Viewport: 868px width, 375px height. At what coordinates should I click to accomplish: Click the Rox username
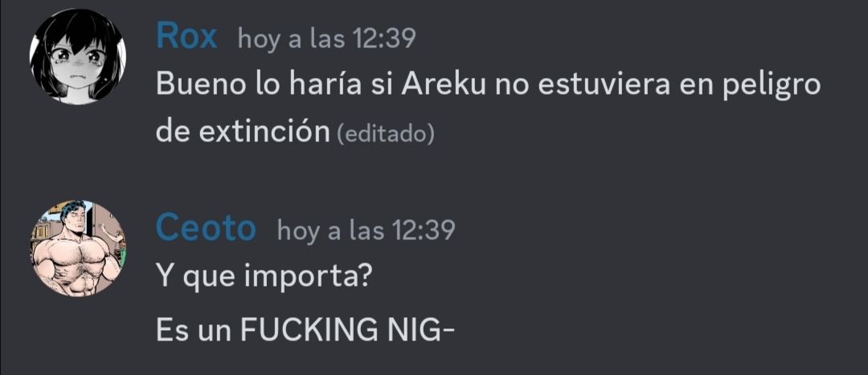[186, 37]
